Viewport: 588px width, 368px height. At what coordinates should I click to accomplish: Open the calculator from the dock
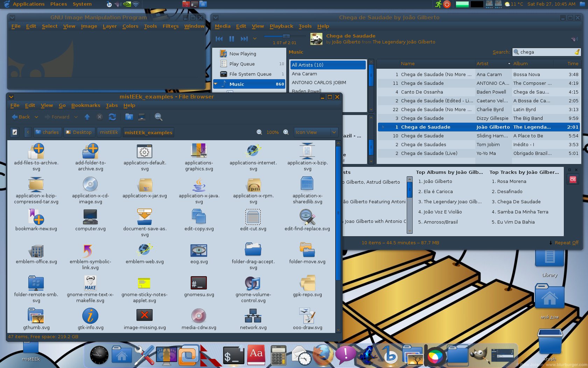(279, 355)
